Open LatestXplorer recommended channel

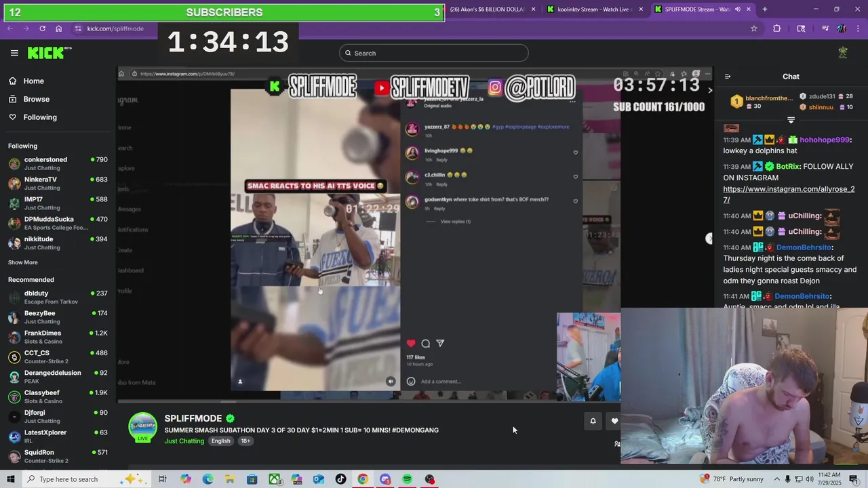pyautogui.click(x=58, y=436)
